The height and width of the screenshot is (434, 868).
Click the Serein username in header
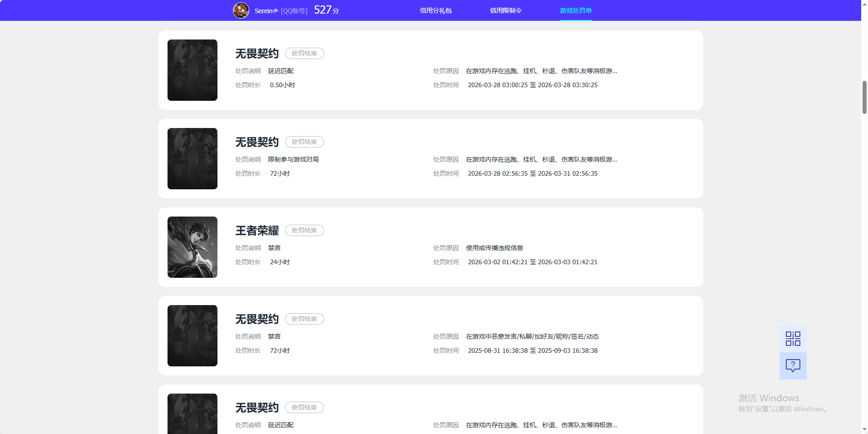[266, 11]
